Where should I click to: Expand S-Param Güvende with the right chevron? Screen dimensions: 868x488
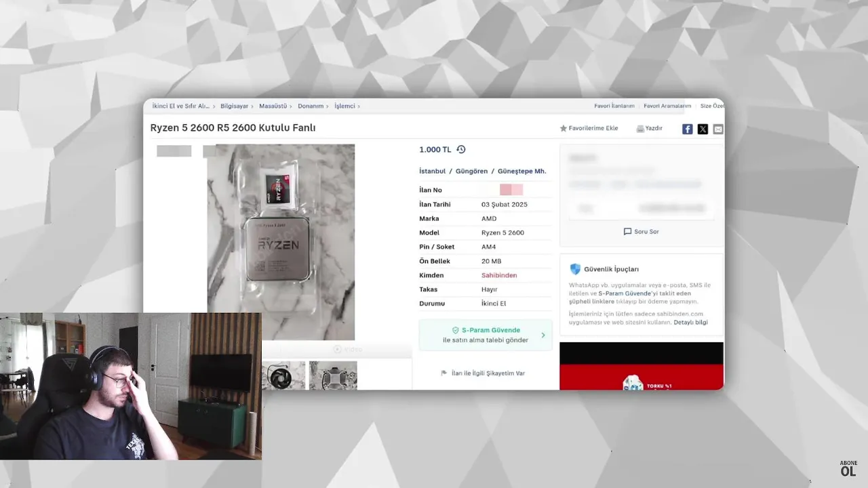coord(543,335)
